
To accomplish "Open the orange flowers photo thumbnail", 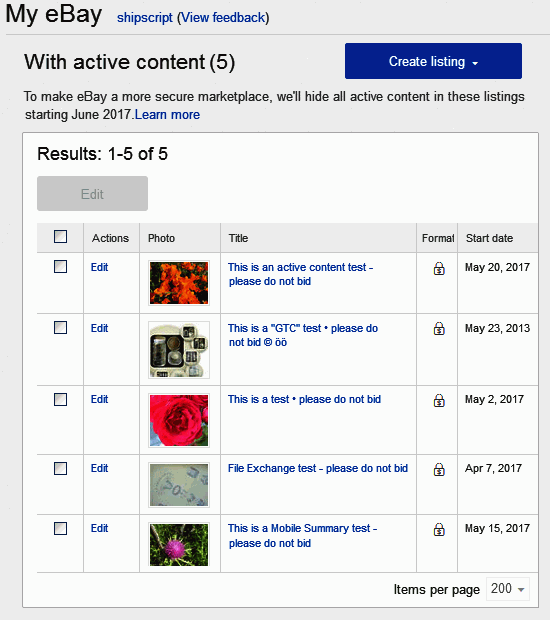I will point(179,283).
